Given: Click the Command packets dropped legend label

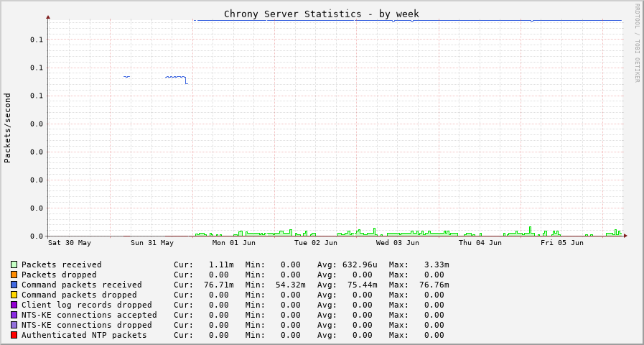Looking at the screenshot, I should (x=79, y=295).
